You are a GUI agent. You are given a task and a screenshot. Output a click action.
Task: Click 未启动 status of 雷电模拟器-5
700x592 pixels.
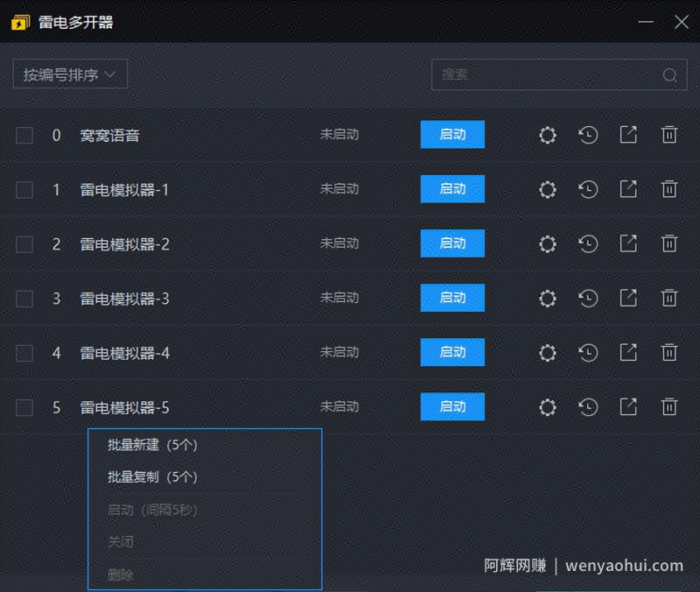pos(339,406)
